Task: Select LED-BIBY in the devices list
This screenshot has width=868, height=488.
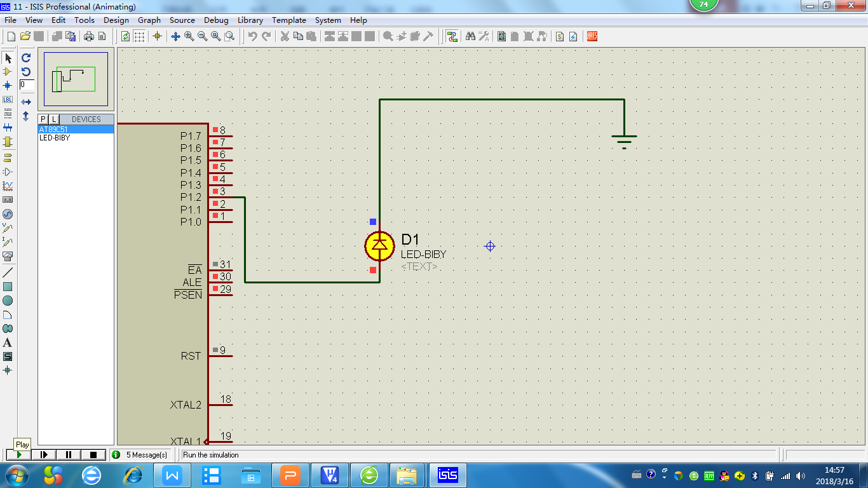Action: [55, 138]
